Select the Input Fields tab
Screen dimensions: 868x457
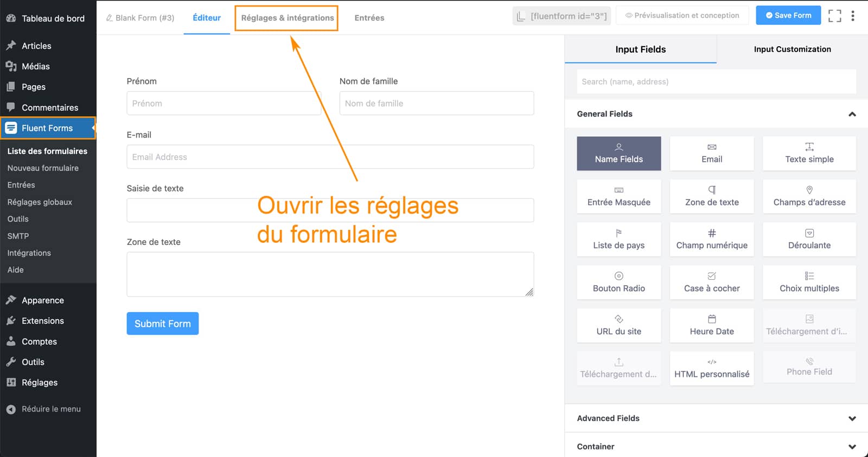[641, 49]
